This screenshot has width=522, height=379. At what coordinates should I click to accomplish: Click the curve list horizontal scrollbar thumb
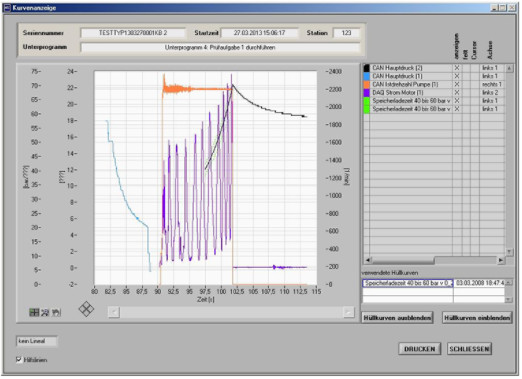(x=403, y=260)
